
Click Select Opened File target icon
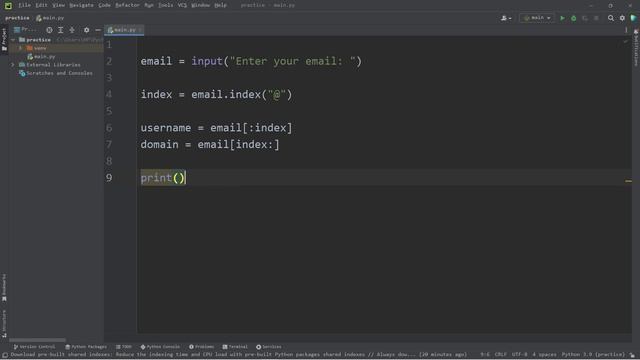pos(49,30)
